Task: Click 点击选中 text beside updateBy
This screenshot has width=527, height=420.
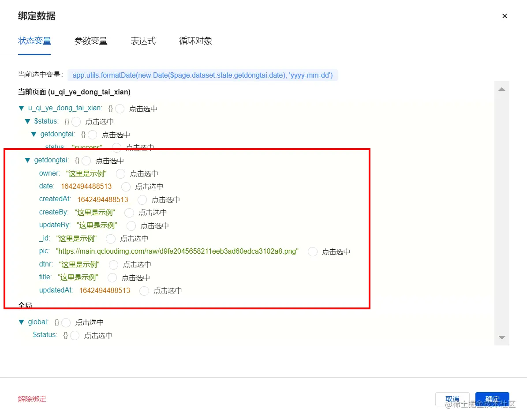Action: tap(155, 225)
